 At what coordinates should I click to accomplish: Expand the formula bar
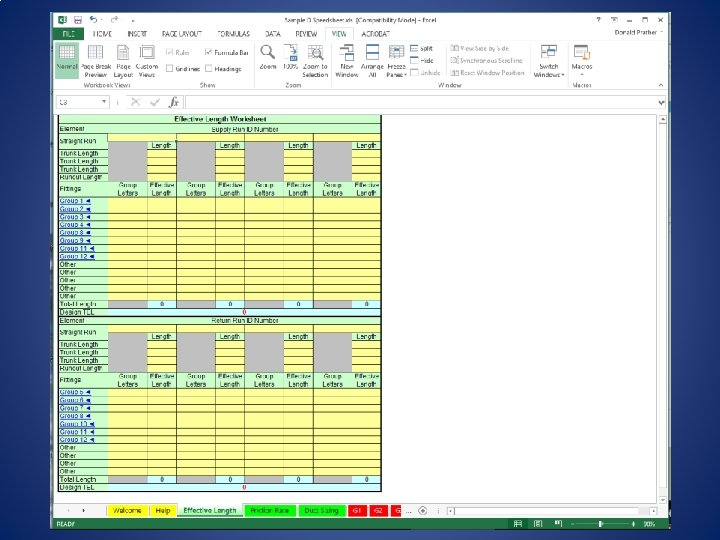tap(661, 102)
